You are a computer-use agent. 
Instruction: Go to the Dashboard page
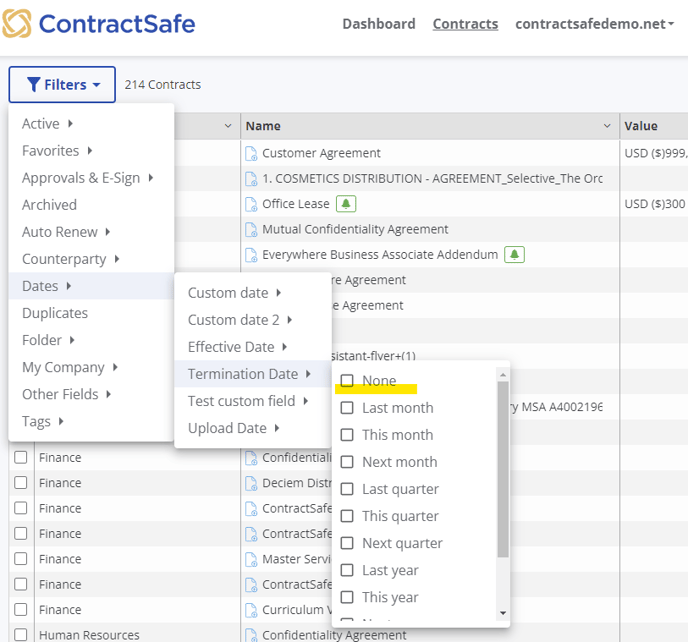tap(379, 24)
